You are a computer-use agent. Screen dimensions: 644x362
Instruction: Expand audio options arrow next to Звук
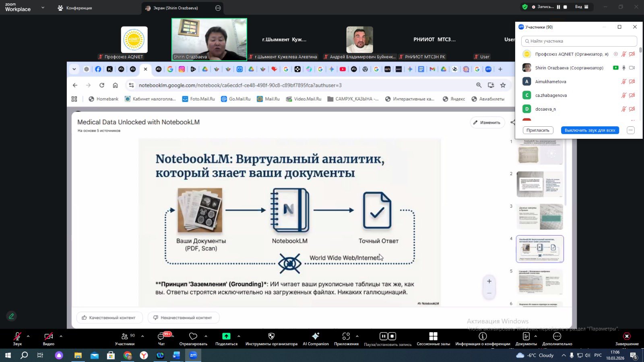(28, 336)
